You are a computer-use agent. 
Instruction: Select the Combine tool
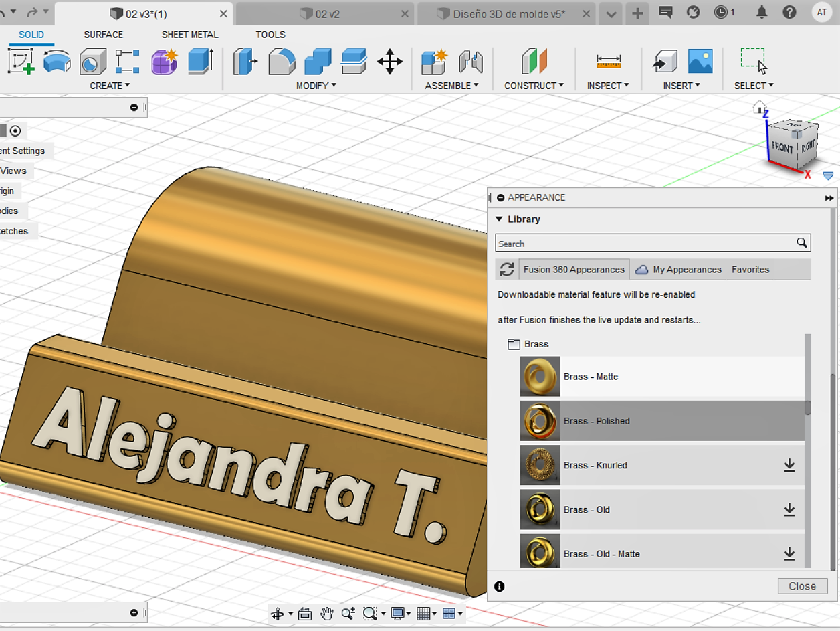318,62
